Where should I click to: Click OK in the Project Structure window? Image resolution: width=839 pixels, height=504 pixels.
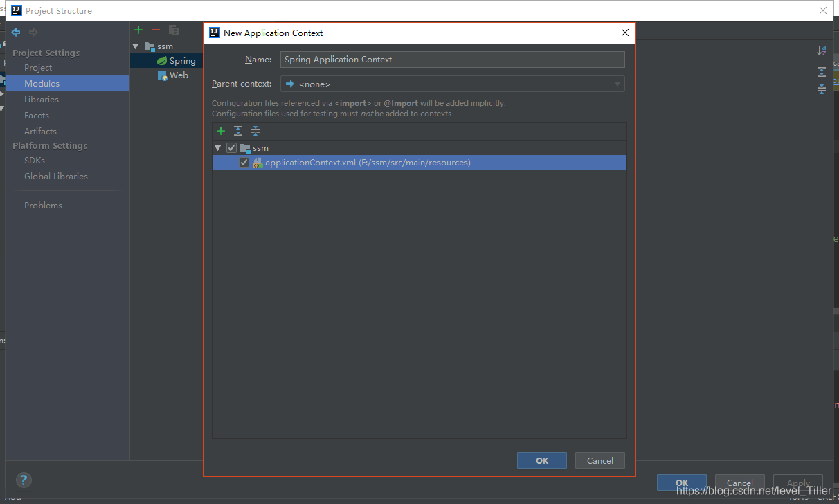click(682, 483)
